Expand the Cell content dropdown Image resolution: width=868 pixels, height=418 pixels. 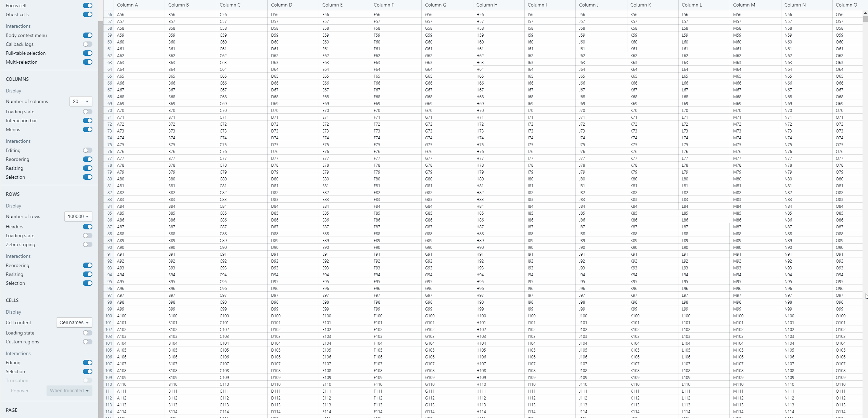click(x=74, y=322)
